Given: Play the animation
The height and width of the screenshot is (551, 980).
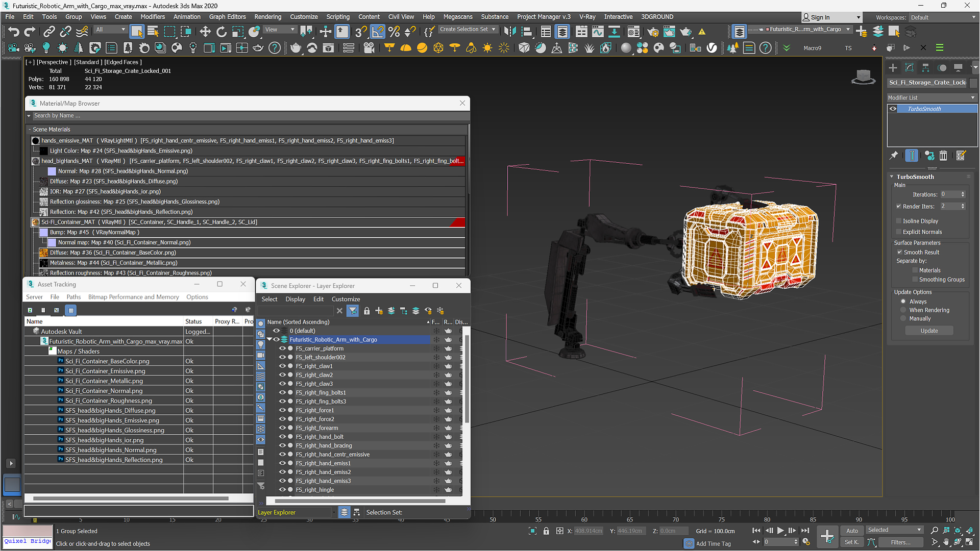Looking at the screenshot, I should tap(780, 531).
